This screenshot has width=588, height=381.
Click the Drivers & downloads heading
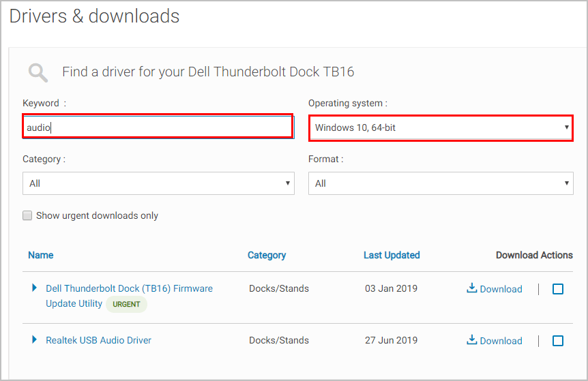point(95,16)
